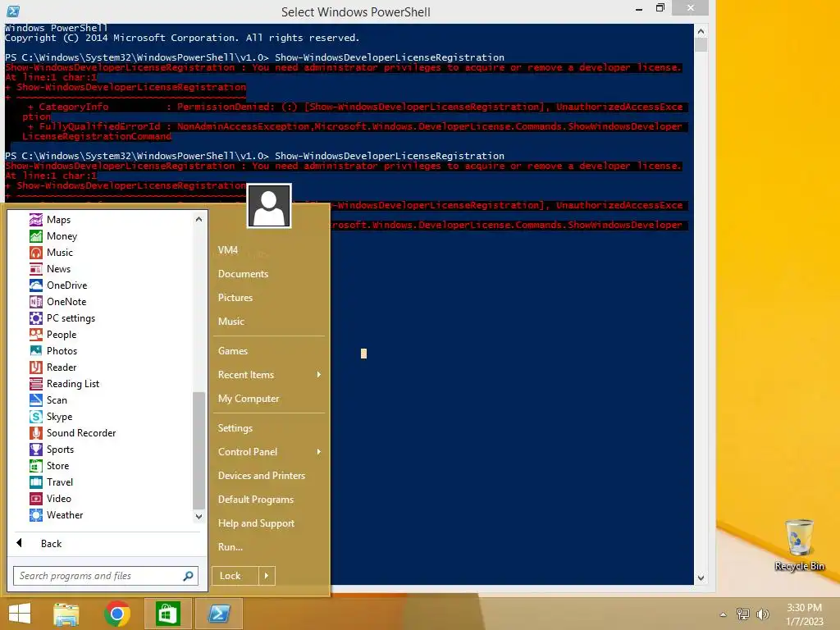Open the Weather app icon
Image resolution: width=840 pixels, height=630 pixels.
coord(36,515)
